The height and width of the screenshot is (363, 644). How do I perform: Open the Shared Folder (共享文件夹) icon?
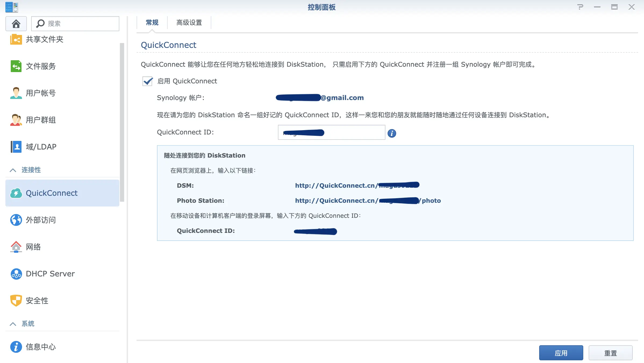click(x=16, y=40)
